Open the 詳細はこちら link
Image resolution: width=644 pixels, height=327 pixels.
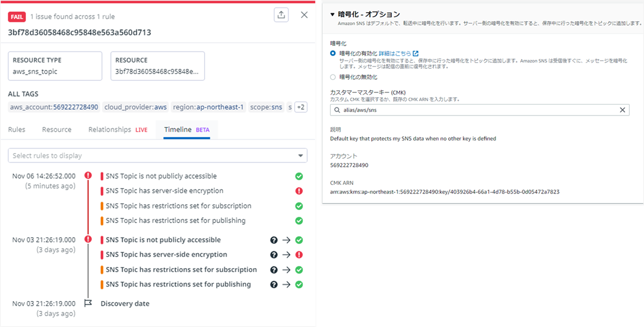(398, 53)
